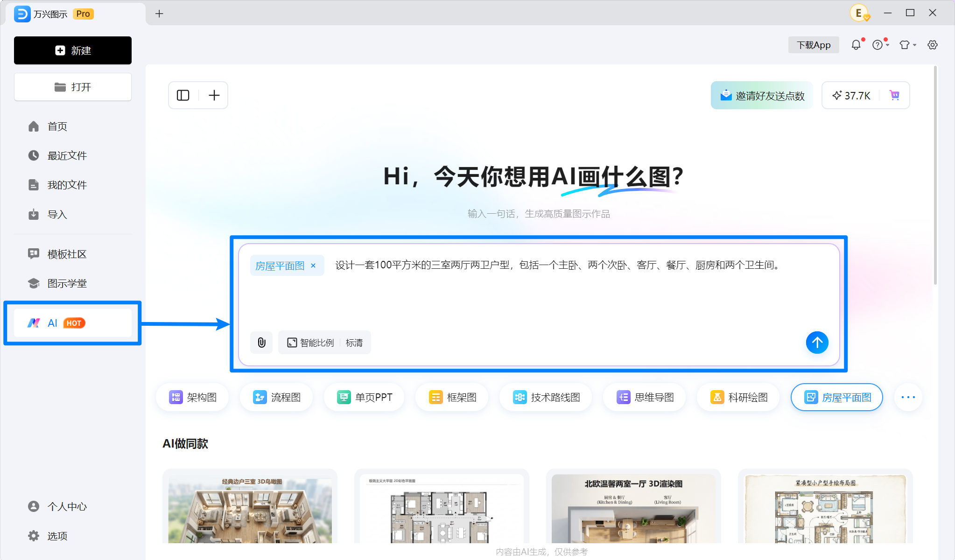Open the help question mark dropdown
This screenshot has height=560, width=955.
(x=880, y=45)
